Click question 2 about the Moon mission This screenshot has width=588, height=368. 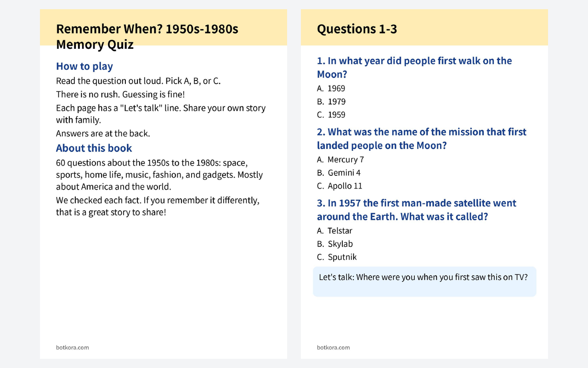point(422,139)
